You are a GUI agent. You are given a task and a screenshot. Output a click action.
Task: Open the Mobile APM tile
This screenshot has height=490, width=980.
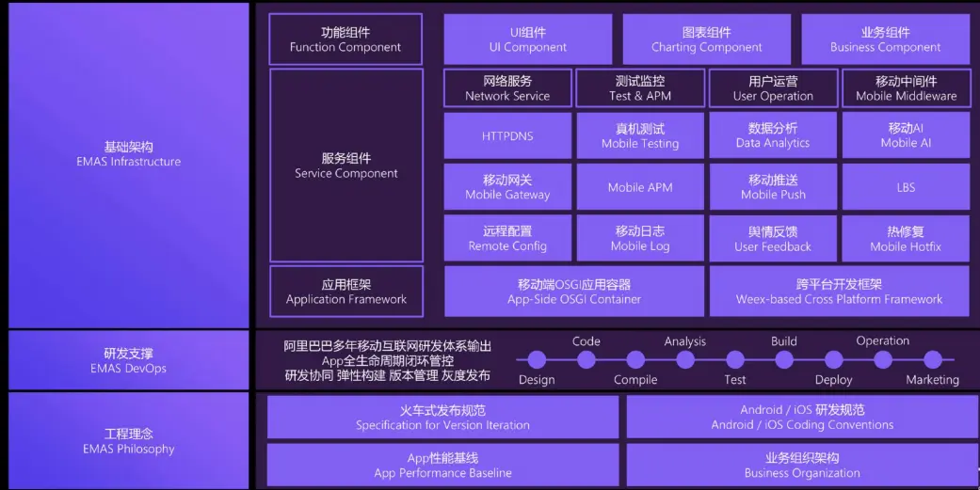pyautogui.click(x=640, y=187)
